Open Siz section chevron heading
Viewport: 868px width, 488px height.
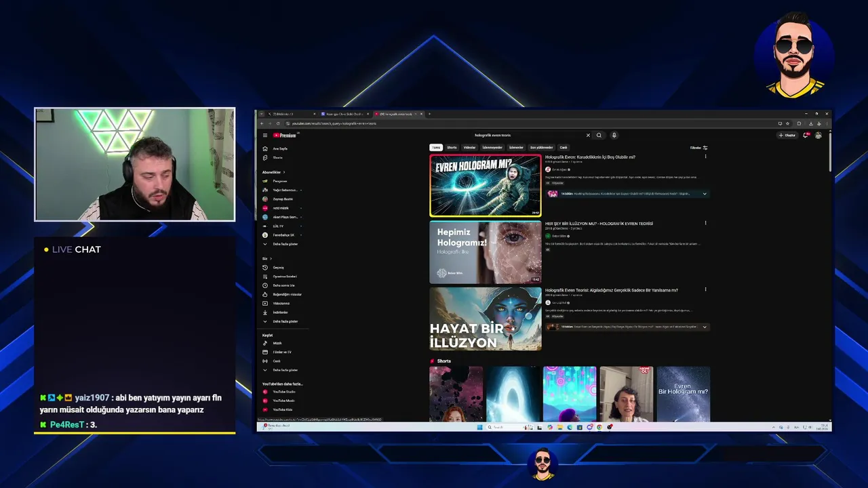267,258
